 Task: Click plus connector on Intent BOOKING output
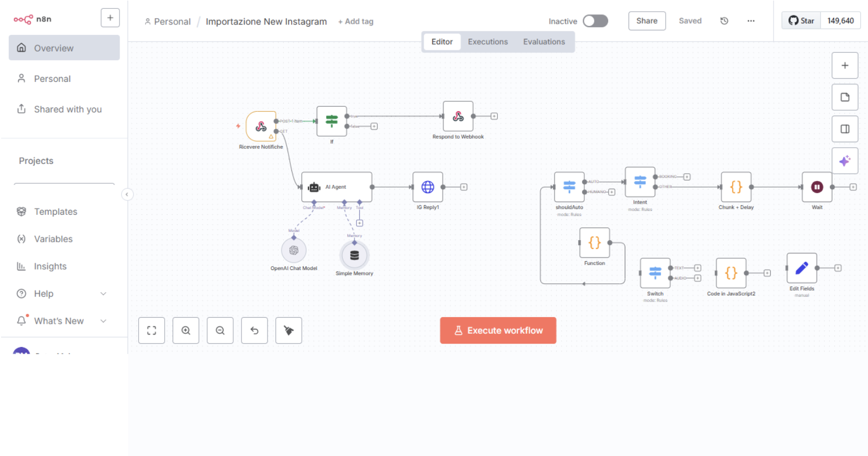pos(687,177)
